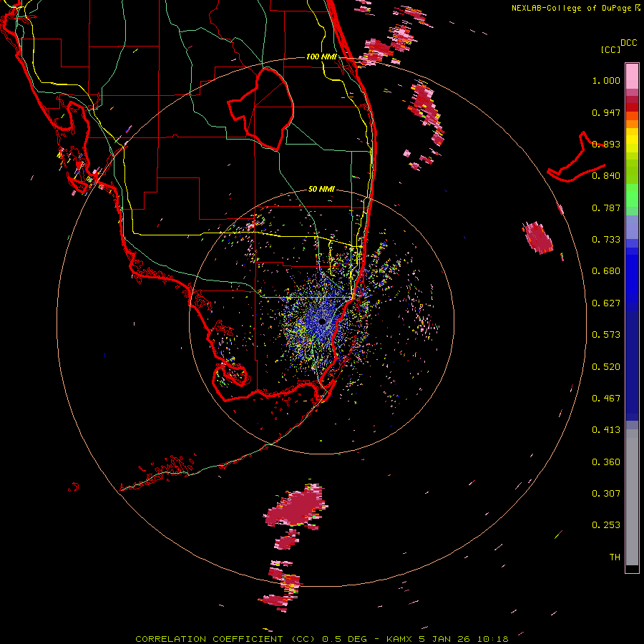Click the green segment of the color bar
644x644 pixels.
coord(632,195)
